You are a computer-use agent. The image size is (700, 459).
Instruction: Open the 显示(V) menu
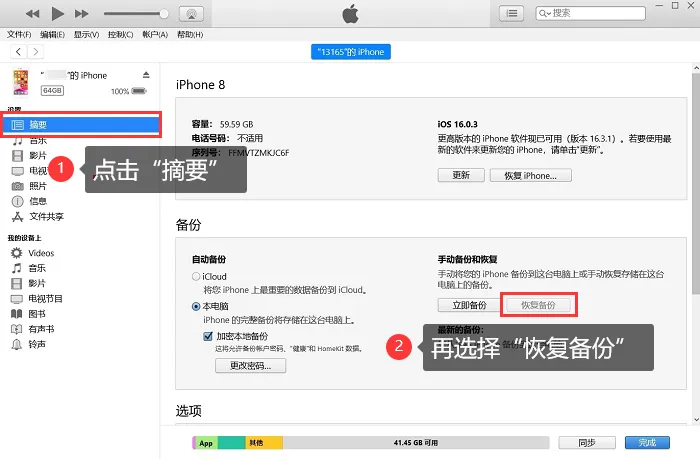[86, 34]
